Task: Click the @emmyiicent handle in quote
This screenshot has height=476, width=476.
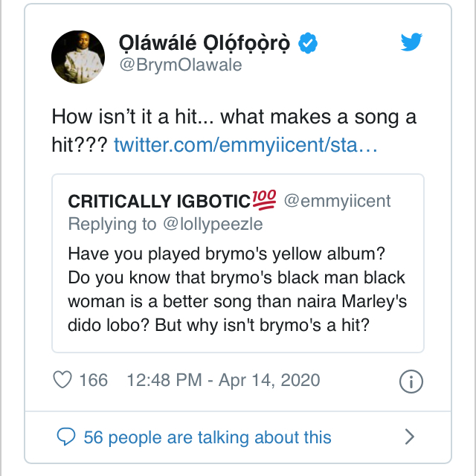Action: pyautogui.click(x=337, y=202)
